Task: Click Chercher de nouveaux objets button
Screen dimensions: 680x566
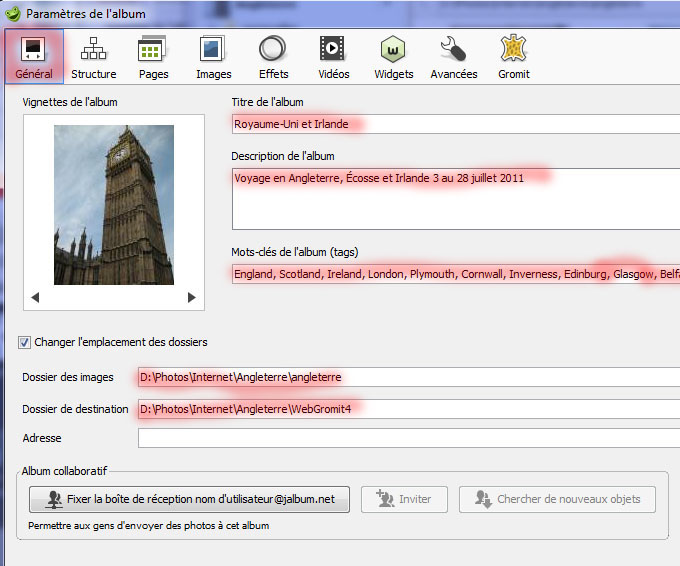Action: click(556, 499)
